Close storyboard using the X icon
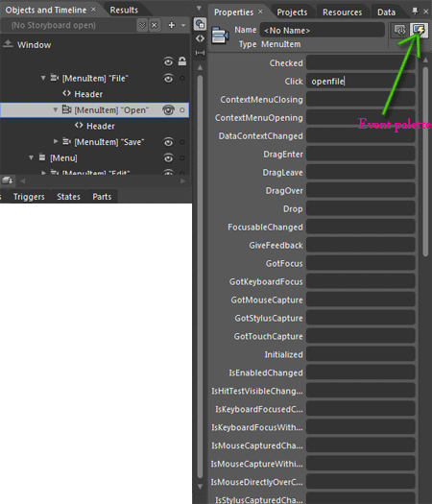This screenshot has width=432, height=504. tap(155, 25)
